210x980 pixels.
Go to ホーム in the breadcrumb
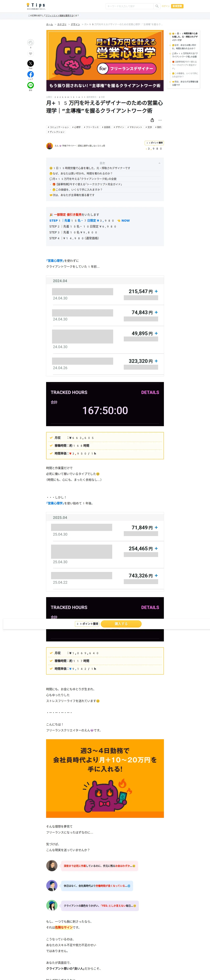[50, 24]
